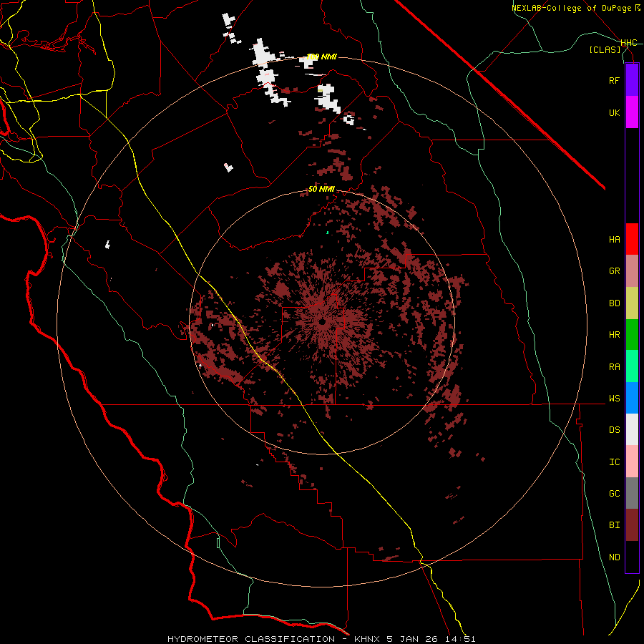Click the WS legend label
Viewport: 644px width, 644px height.
click(614, 399)
